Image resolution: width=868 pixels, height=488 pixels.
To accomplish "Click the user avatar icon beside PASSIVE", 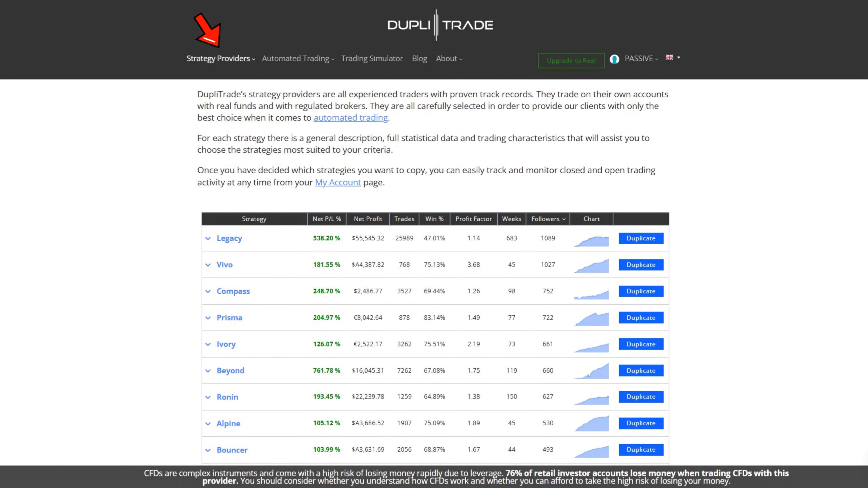I will (614, 59).
